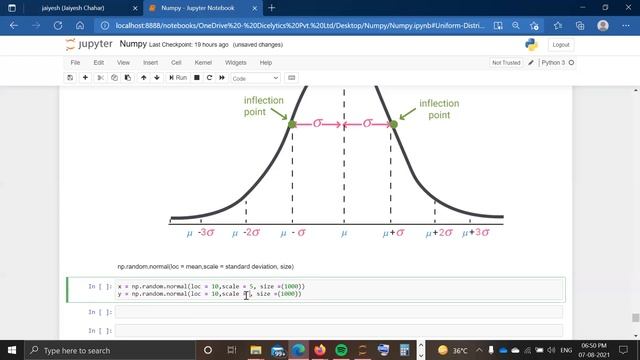This screenshot has height=360, width=640.
Task: Click the np.random.normal syntax markdown text
Action: pos(206,267)
